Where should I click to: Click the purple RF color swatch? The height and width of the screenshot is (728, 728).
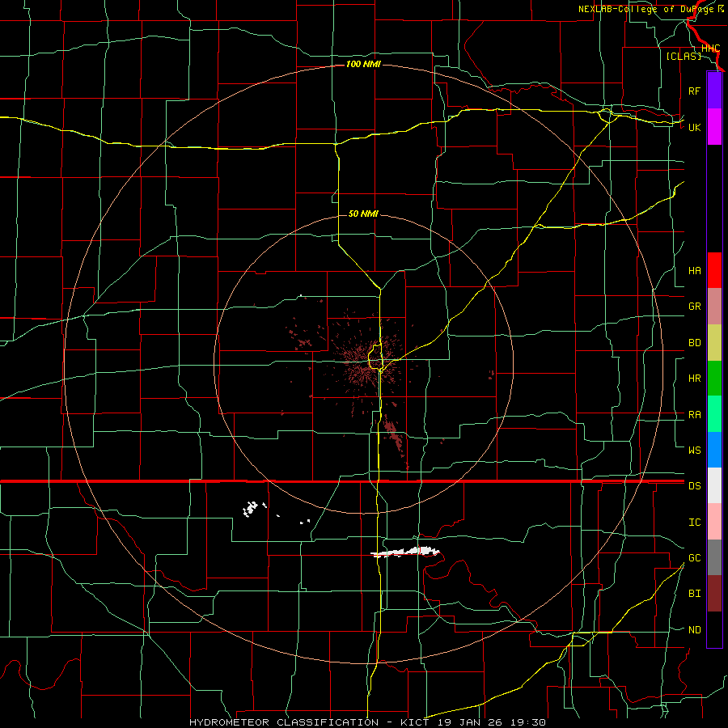pos(714,91)
